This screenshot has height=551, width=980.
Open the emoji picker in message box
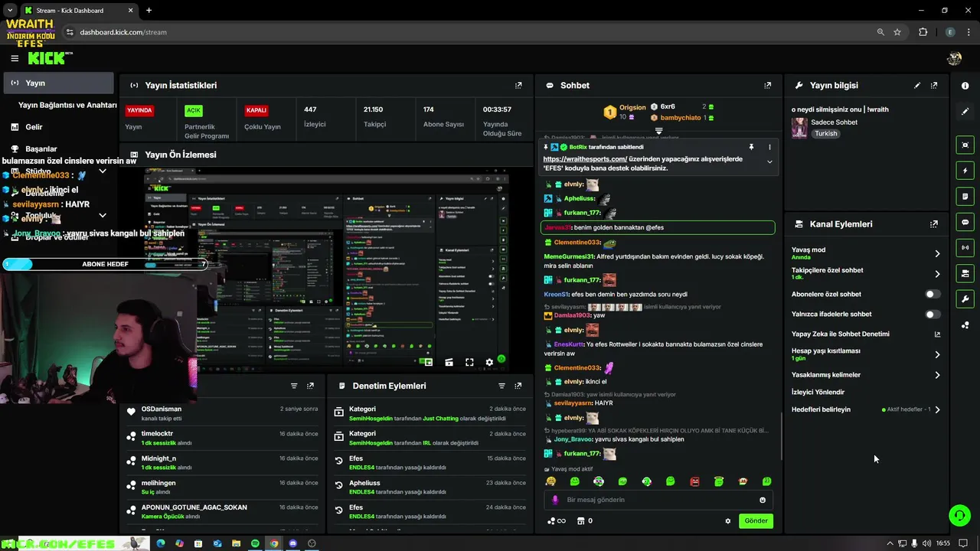763,500
